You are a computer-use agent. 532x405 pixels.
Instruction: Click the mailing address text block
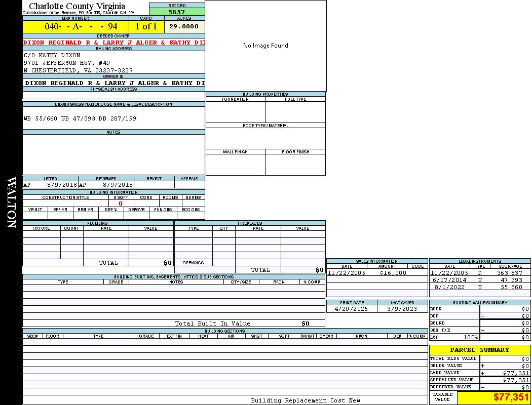[x=79, y=63]
